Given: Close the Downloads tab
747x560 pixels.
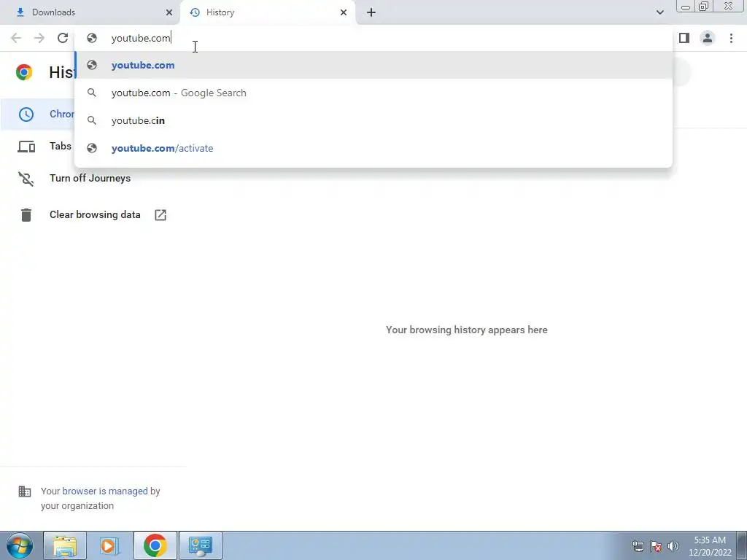Looking at the screenshot, I should click(x=169, y=12).
